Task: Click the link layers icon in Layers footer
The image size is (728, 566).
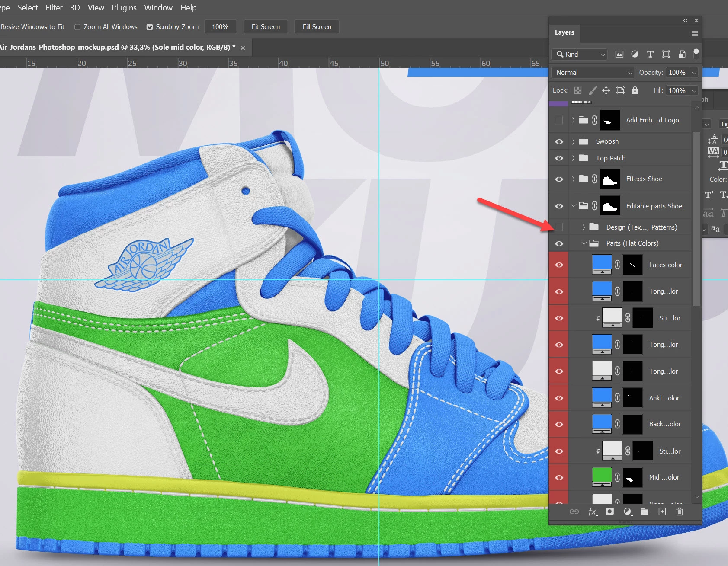Action: click(x=574, y=512)
